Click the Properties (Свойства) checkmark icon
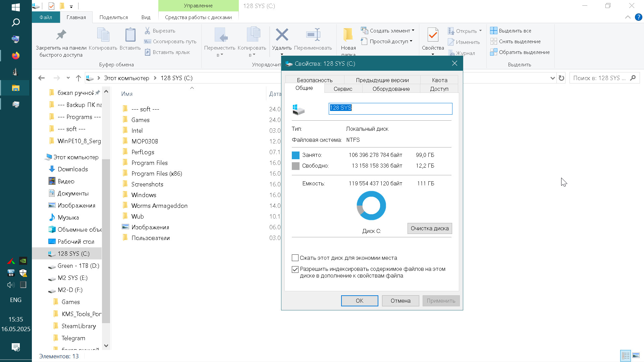This screenshot has width=644, height=362. tap(433, 35)
